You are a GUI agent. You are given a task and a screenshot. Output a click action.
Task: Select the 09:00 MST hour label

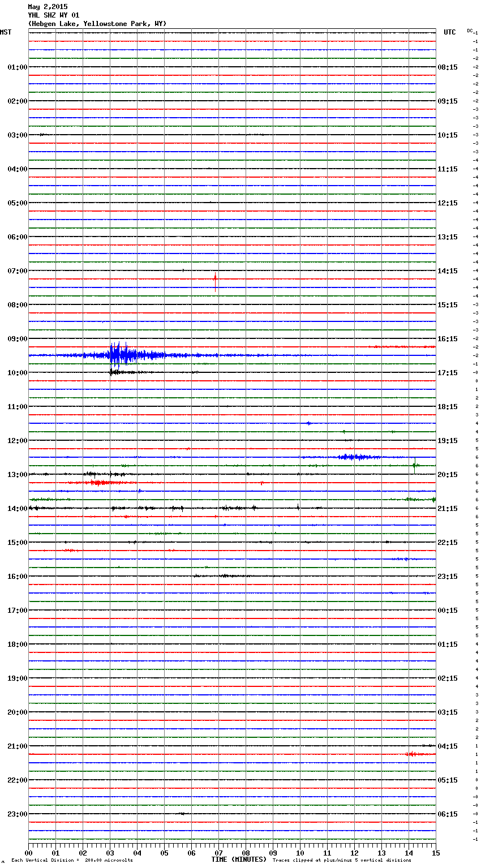[x=17, y=338]
